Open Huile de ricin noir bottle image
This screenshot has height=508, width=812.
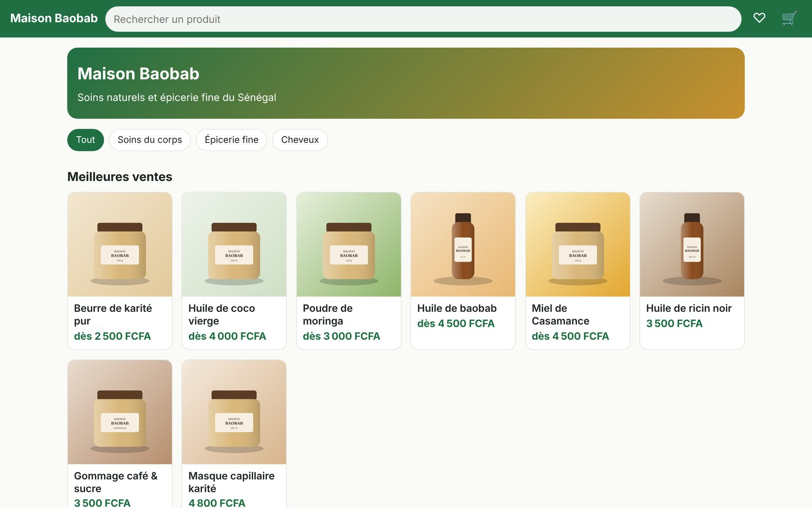point(692,244)
